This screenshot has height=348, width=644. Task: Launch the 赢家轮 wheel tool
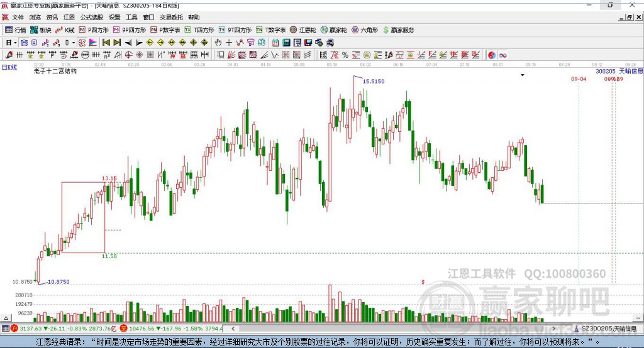point(333,30)
